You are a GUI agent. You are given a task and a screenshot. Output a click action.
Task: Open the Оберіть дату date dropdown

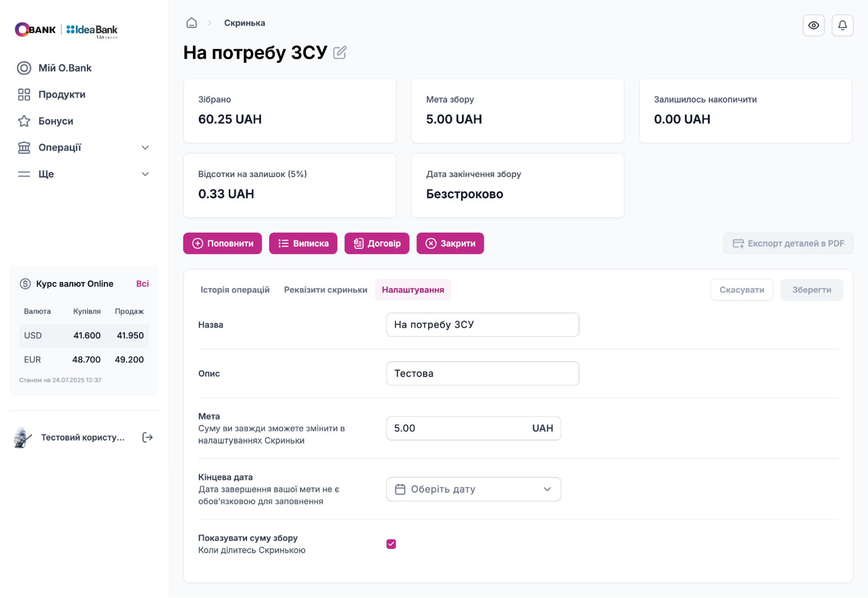473,489
